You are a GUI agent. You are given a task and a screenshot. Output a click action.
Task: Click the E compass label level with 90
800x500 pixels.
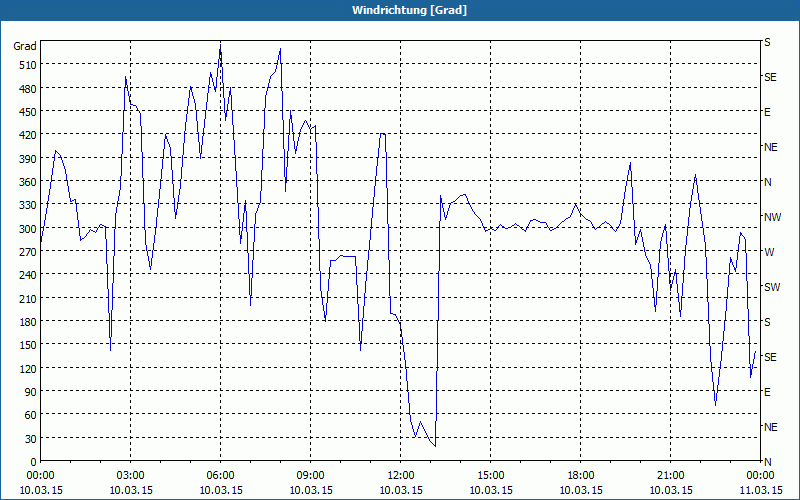[767, 392]
